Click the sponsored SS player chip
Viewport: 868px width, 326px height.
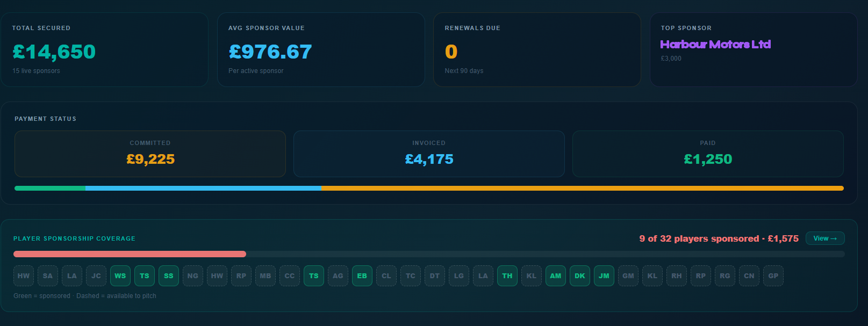click(x=169, y=276)
